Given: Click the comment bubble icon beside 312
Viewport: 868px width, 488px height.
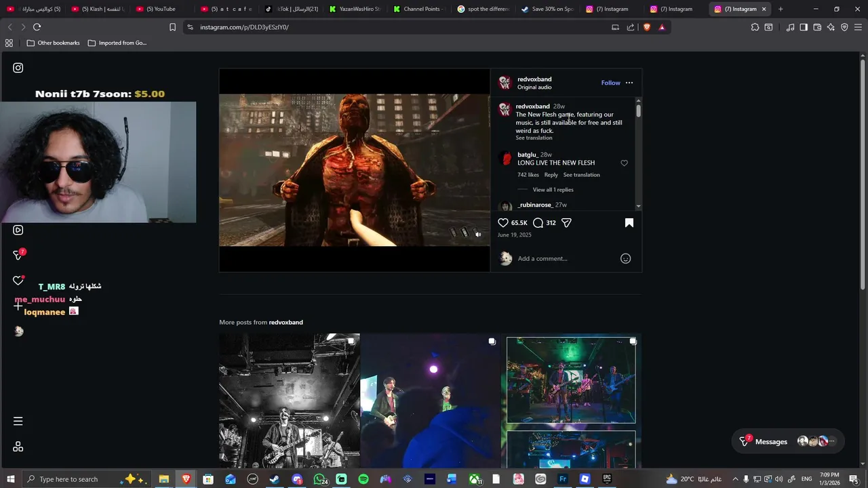Looking at the screenshot, I should pyautogui.click(x=538, y=222).
